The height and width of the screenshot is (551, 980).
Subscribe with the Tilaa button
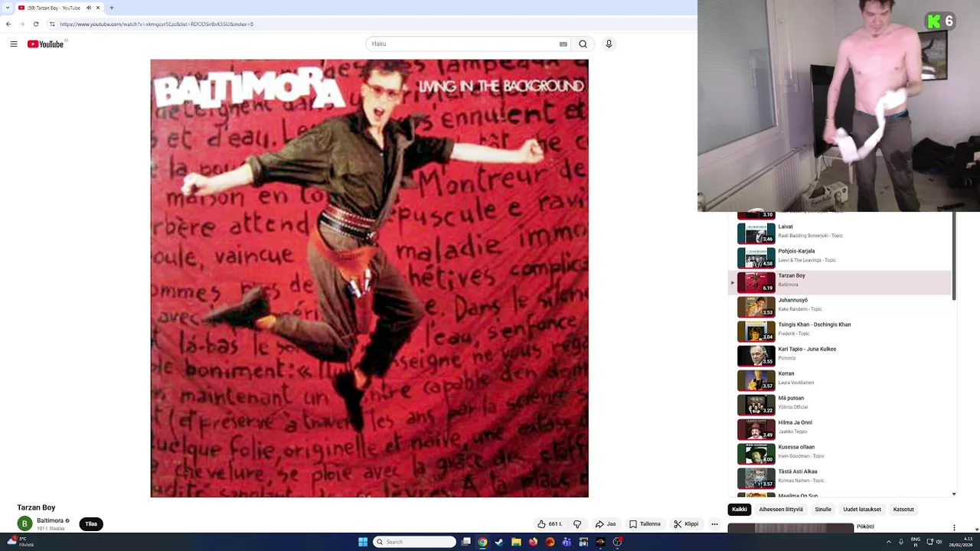click(x=91, y=524)
